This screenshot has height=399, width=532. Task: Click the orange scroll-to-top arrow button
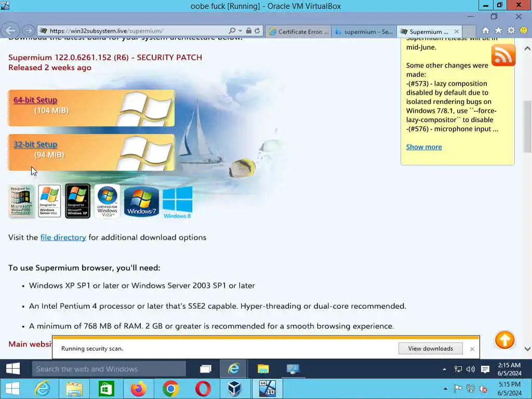tap(504, 340)
